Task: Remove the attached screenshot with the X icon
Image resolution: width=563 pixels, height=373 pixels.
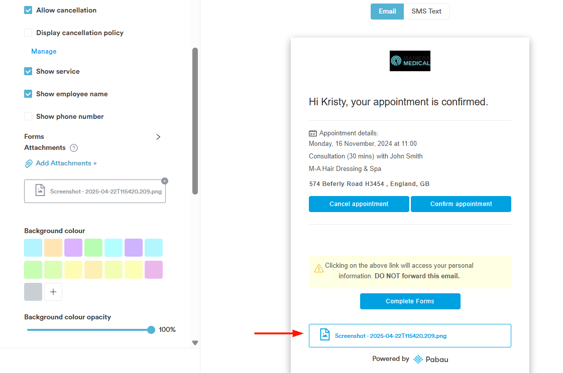Action: tap(164, 181)
